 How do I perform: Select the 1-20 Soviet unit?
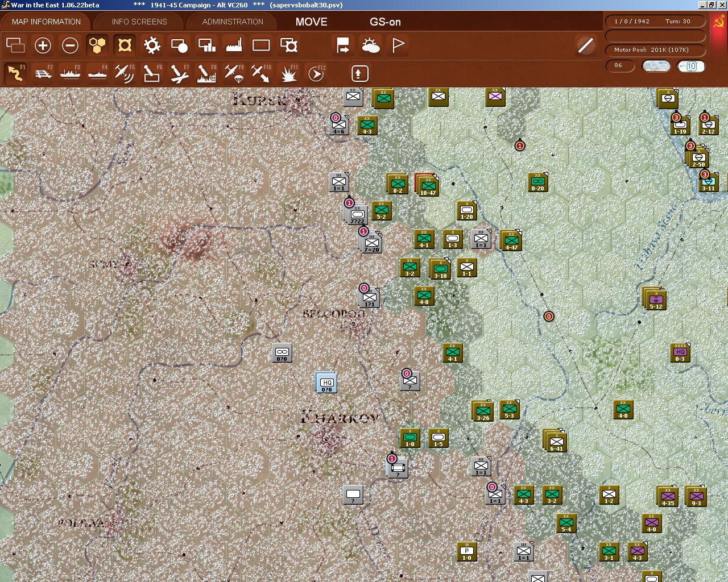pos(466,211)
